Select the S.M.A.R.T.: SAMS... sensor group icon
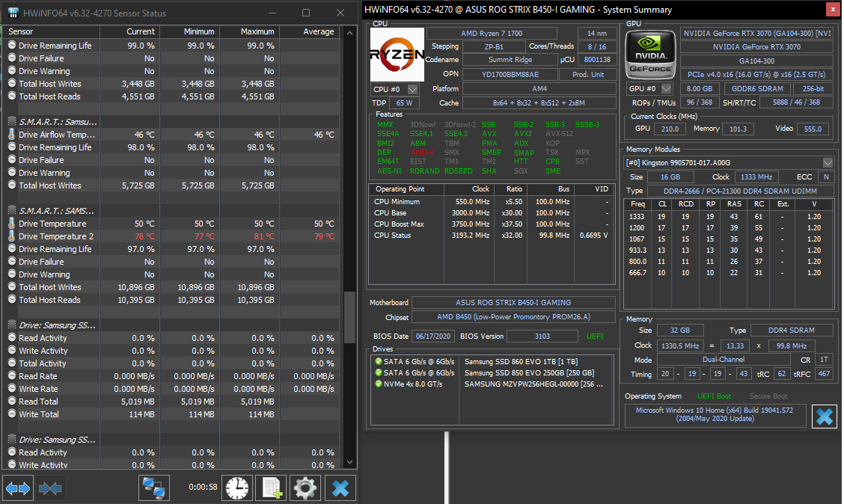Image resolution: width=844 pixels, height=504 pixels. [12, 210]
